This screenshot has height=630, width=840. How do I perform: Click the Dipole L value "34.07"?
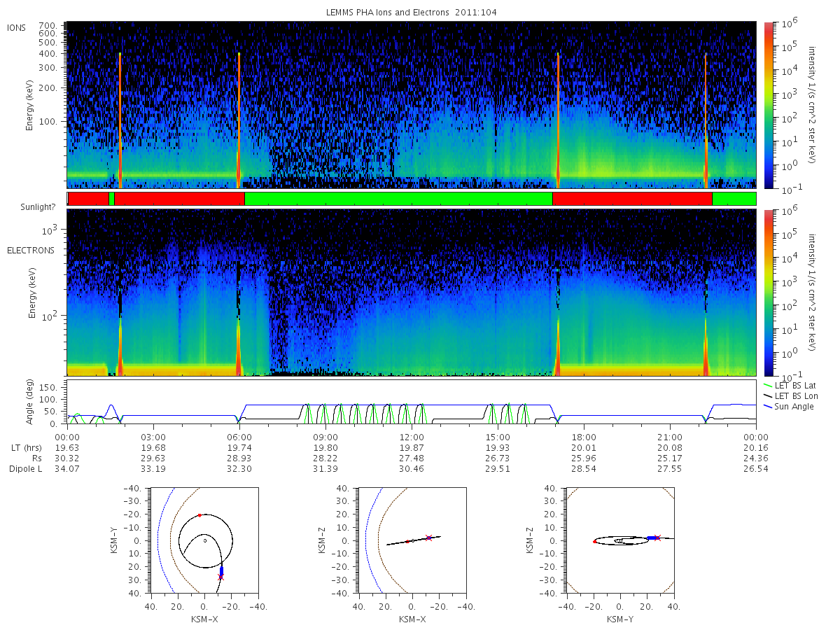pyautogui.click(x=67, y=468)
